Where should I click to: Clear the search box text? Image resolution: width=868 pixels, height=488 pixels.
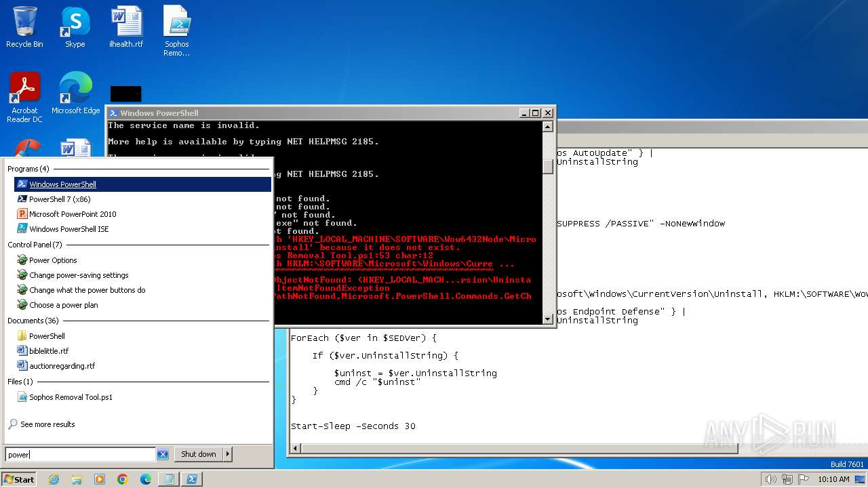163,455
